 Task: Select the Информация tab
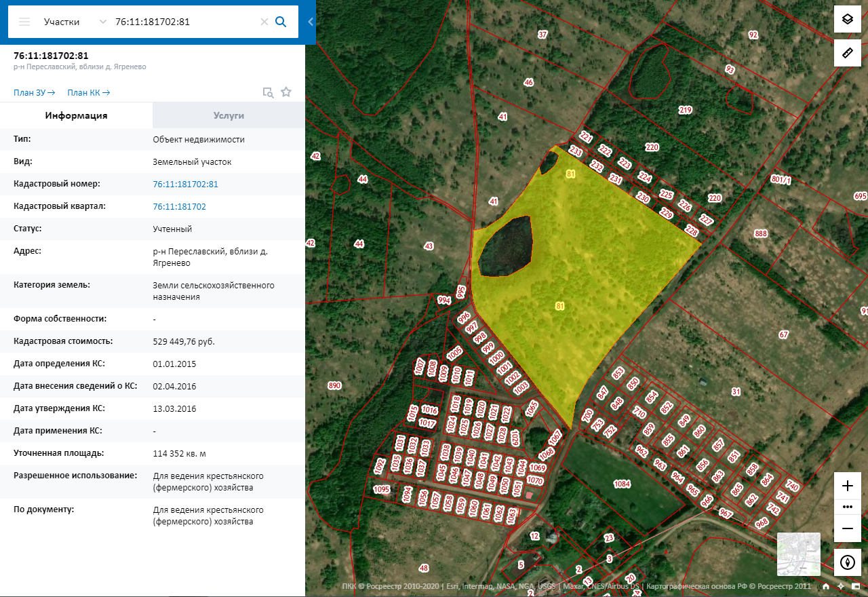click(76, 115)
